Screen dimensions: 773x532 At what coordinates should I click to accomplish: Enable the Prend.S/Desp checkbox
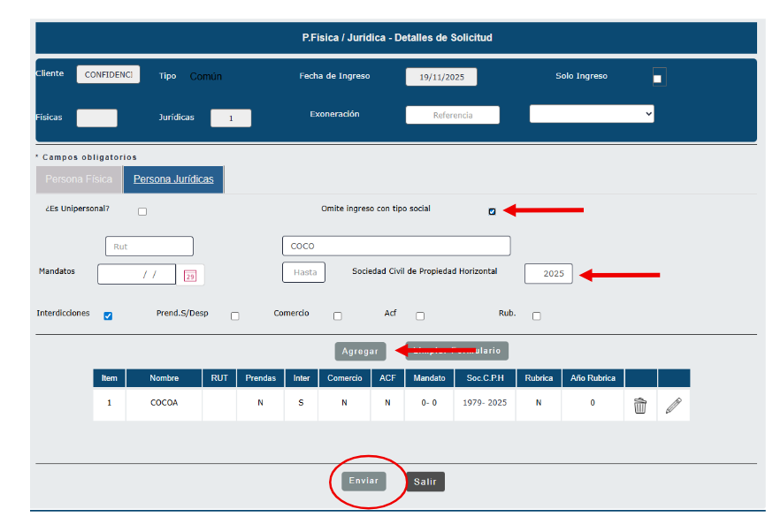(234, 315)
